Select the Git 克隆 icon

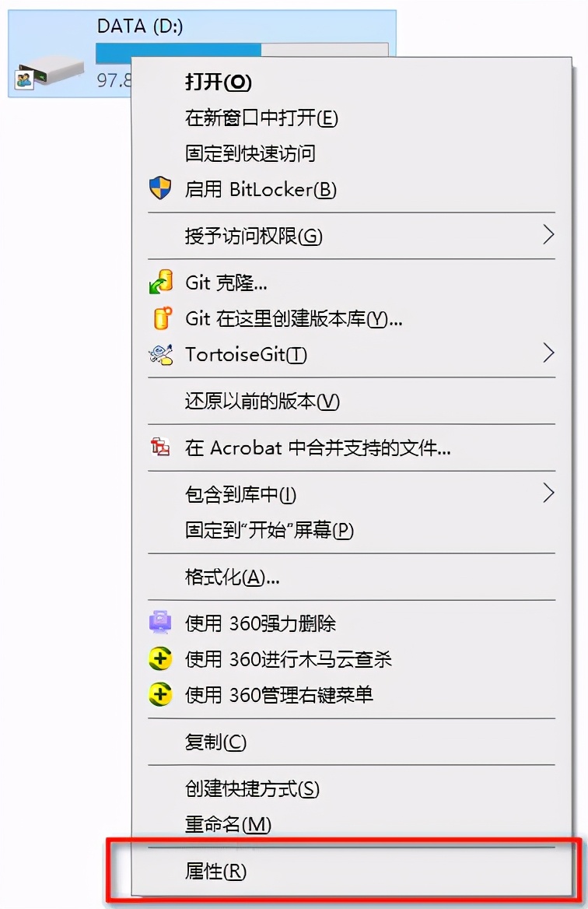point(161,282)
